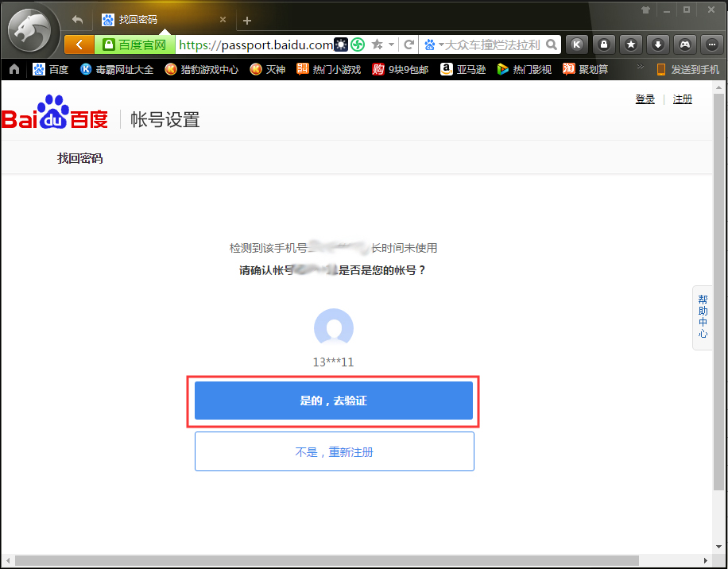Image resolution: width=728 pixels, height=569 pixels.
Task: Click the lock security toolbar icon
Action: pos(603,45)
